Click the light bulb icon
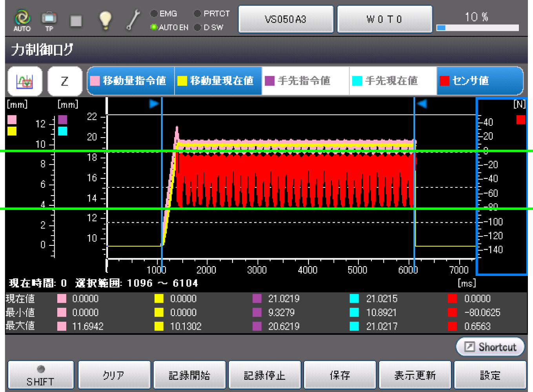 point(105,20)
